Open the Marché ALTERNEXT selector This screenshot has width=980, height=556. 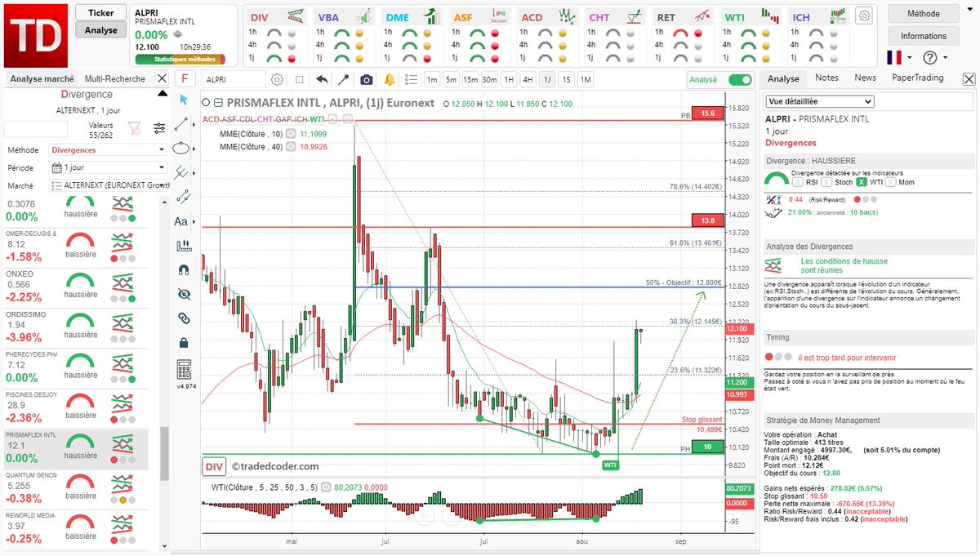pyautogui.click(x=108, y=186)
